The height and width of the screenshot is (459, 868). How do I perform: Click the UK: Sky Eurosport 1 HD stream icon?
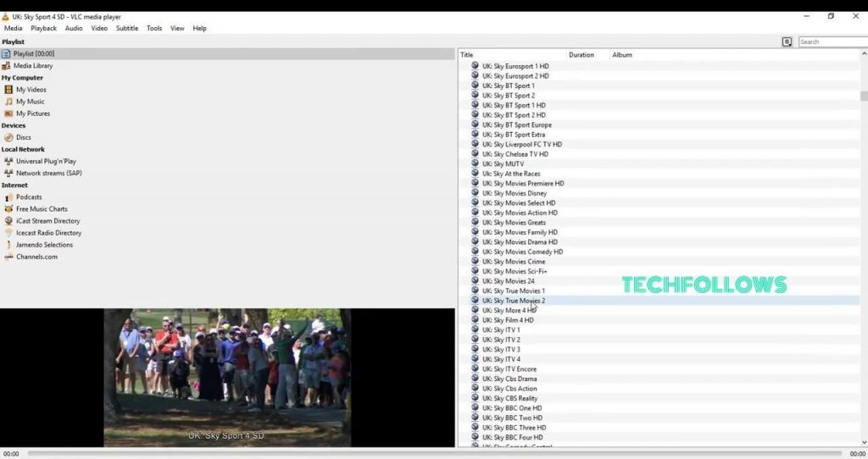pos(475,65)
